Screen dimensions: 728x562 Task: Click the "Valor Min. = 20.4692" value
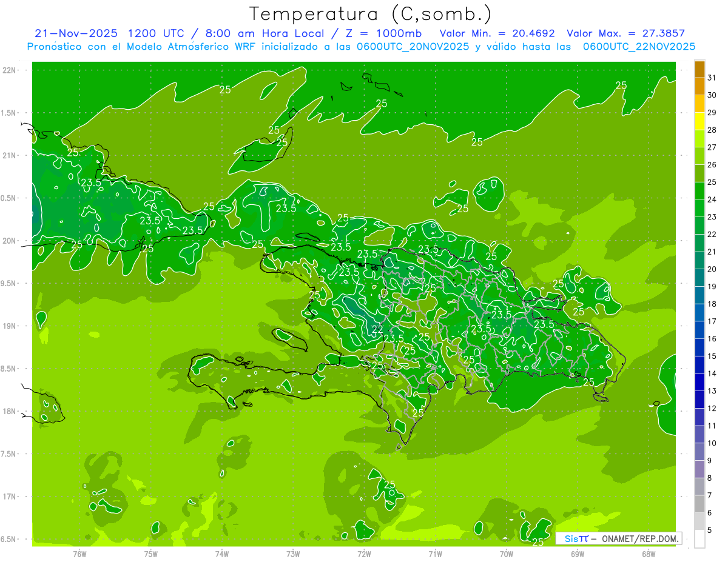point(497,33)
